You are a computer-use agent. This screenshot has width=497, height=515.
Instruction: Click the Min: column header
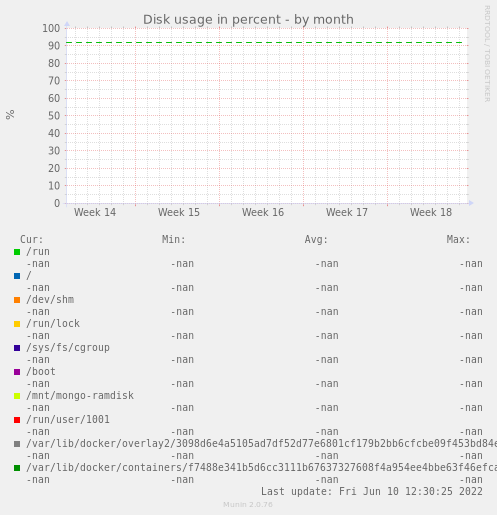click(x=174, y=239)
